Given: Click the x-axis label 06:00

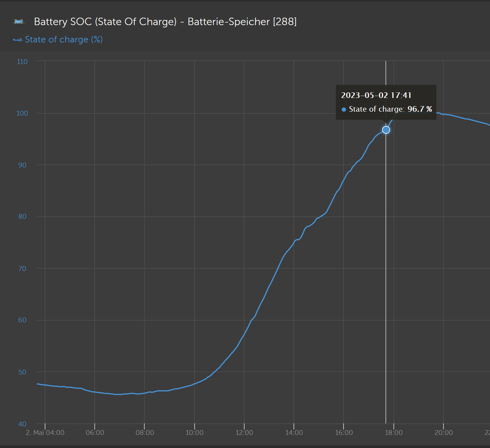Looking at the screenshot, I should point(95,433).
